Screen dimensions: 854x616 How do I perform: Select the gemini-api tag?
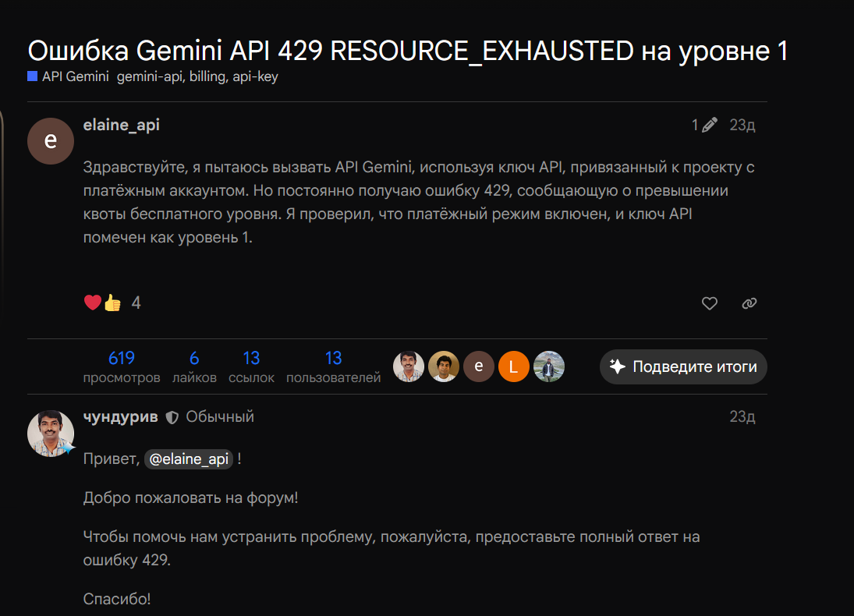[x=150, y=76]
